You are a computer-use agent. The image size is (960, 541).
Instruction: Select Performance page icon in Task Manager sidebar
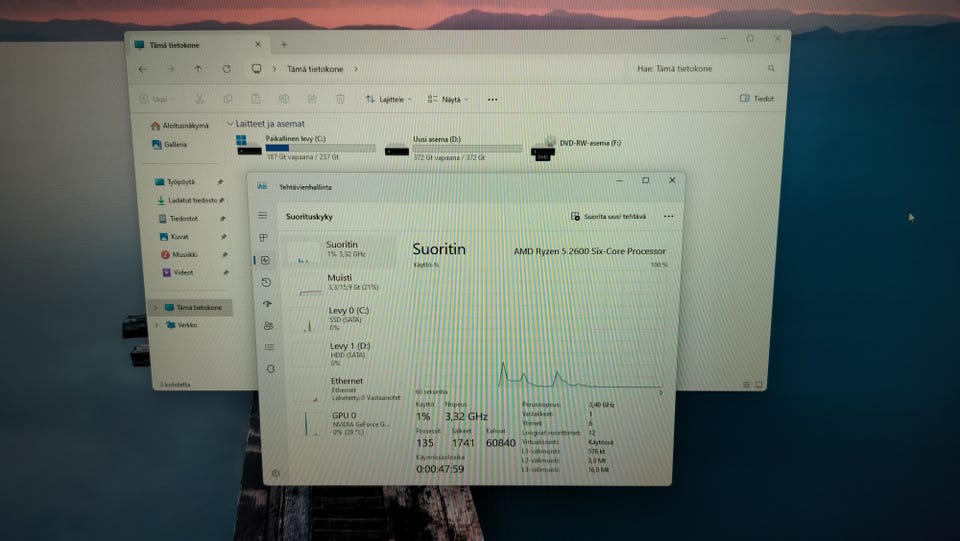(265, 260)
